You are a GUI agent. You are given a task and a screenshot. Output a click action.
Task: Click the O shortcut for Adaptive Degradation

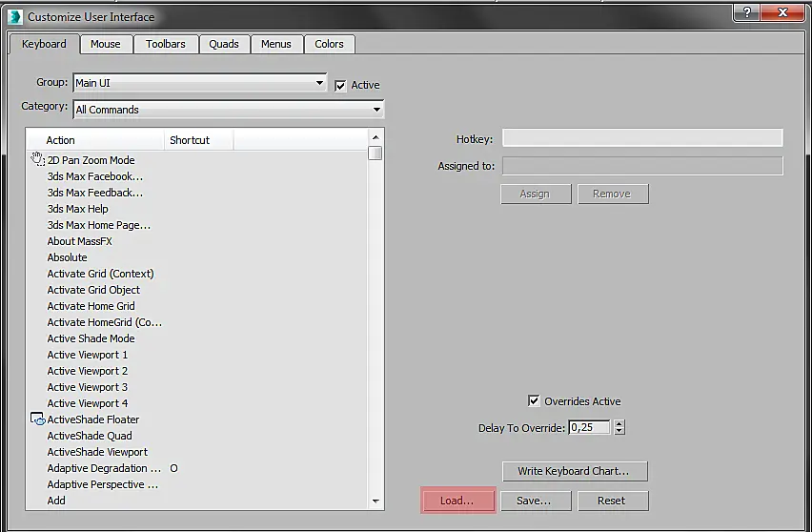174,468
